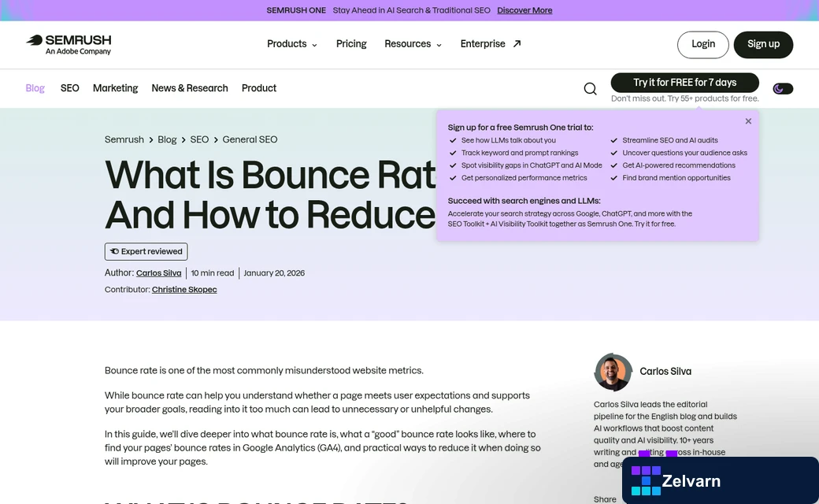Click 'Track keyword and prompt rankings' item

click(x=520, y=153)
